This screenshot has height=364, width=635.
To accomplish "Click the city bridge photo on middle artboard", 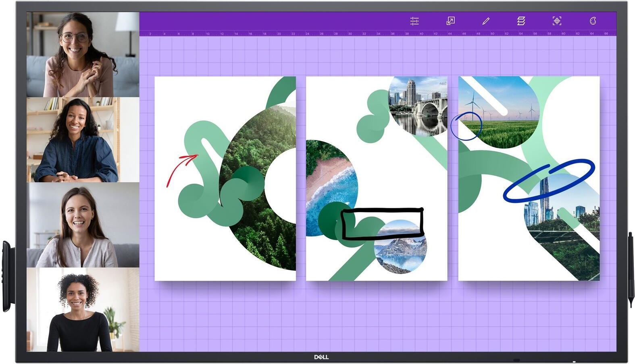I will coord(417,105).
